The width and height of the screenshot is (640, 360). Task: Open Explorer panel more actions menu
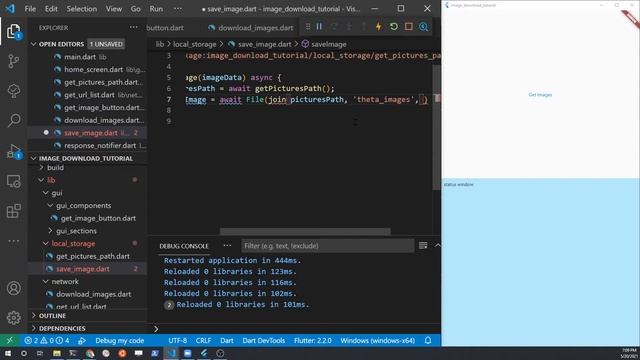pyautogui.click(x=133, y=27)
